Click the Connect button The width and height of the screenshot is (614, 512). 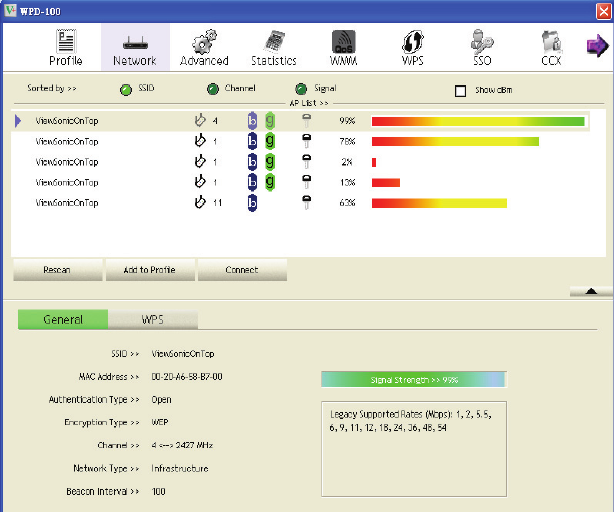pos(242,270)
